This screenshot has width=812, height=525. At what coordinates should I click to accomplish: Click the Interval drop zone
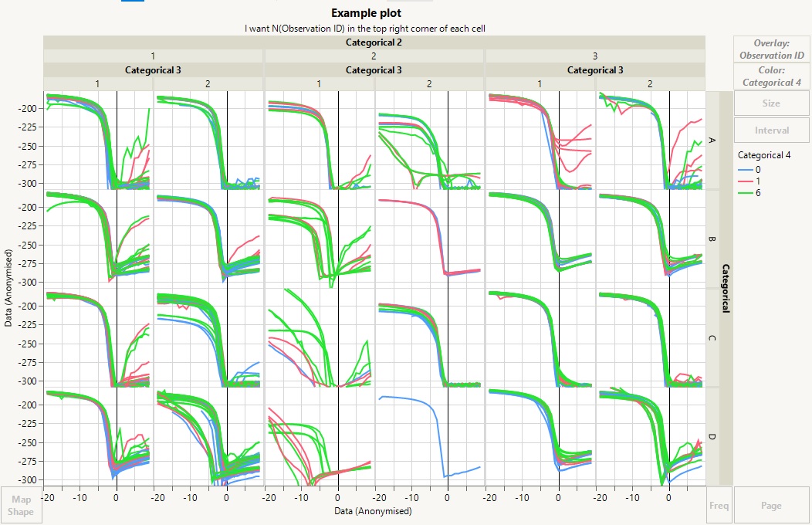(x=771, y=130)
